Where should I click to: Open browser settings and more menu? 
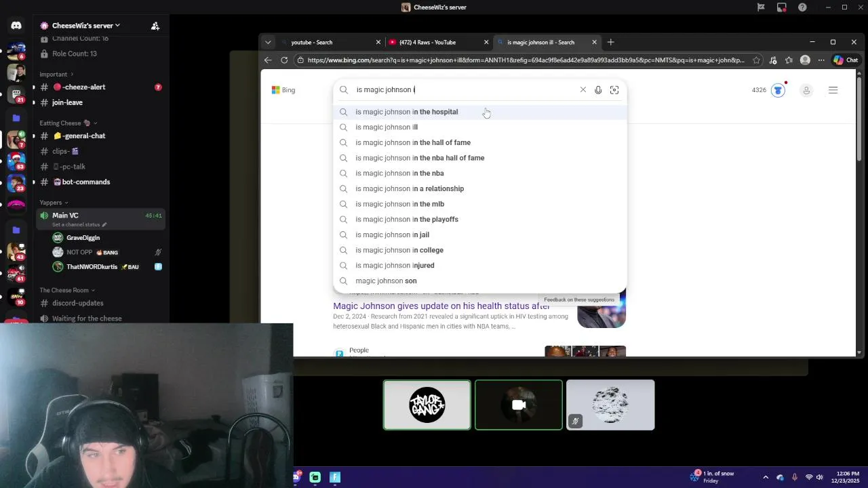point(821,60)
